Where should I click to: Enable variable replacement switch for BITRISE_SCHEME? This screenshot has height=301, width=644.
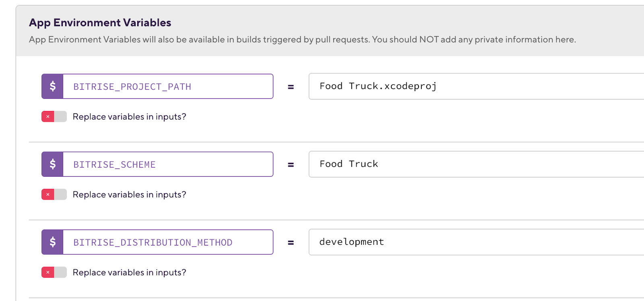pos(54,195)
